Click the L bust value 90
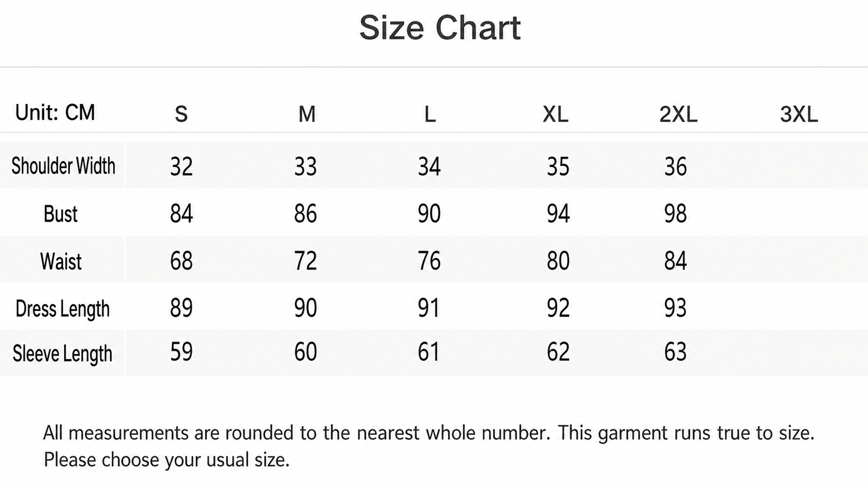 pos(429,213)
